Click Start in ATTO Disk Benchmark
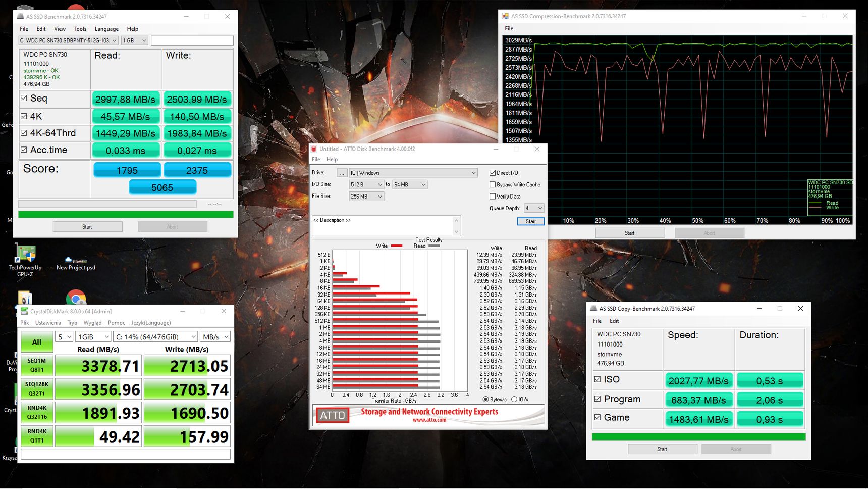The height and width of the screenshot is (489, 868). [x=531, y=221]
